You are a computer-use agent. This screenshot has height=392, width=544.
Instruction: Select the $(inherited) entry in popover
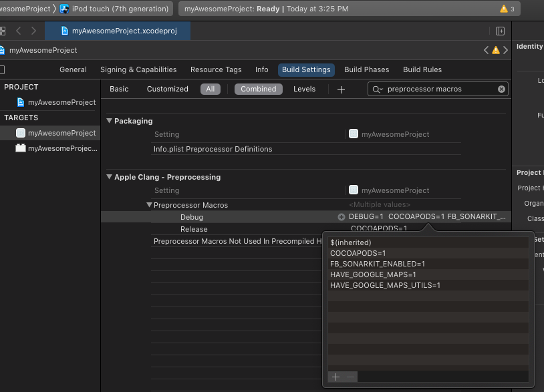pyautogui.click(x=428, y=242)
